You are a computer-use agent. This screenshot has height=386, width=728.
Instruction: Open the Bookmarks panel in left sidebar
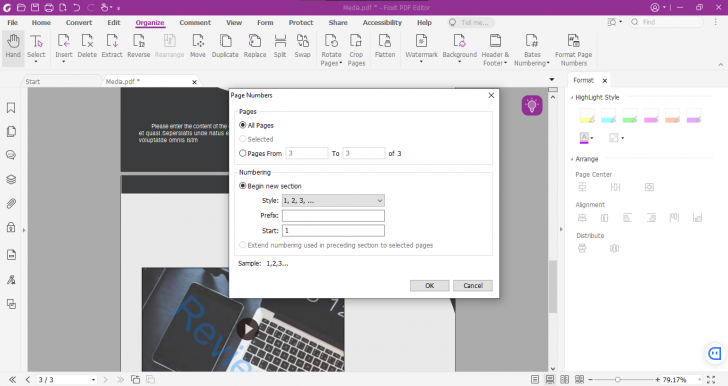[11, 108]
